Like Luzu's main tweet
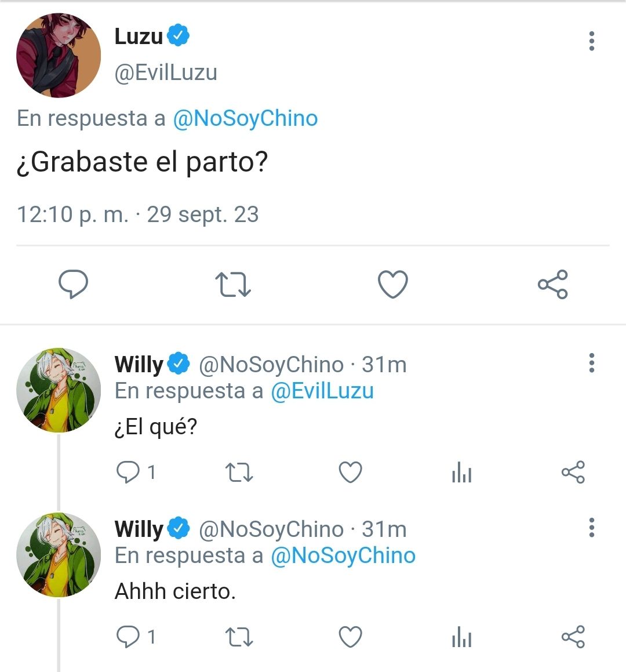 click(392, 284)
